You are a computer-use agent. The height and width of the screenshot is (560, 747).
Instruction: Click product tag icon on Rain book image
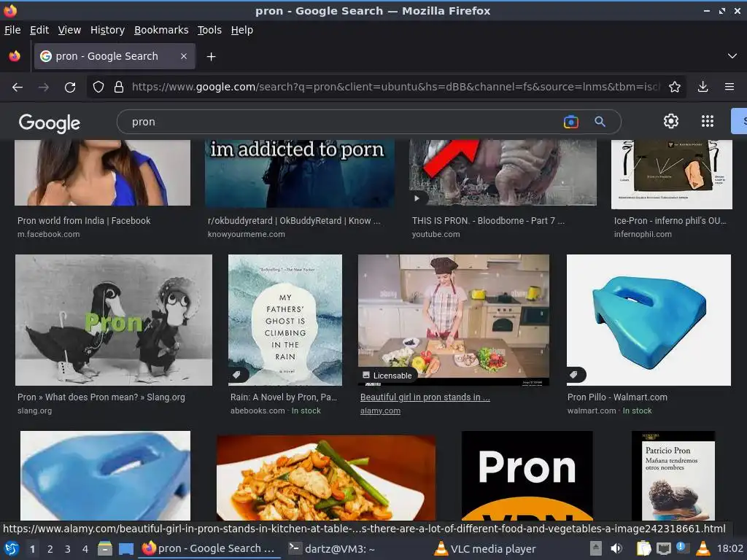[x=236, y=375]
